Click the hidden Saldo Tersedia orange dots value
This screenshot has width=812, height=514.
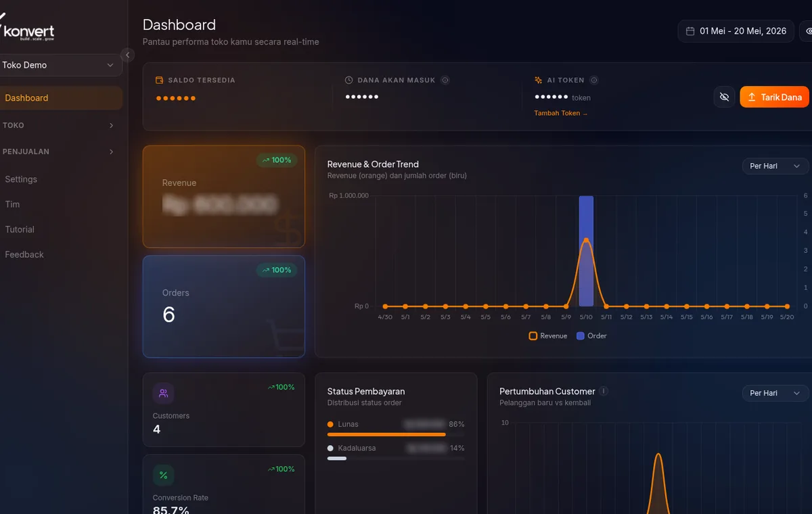176,98
